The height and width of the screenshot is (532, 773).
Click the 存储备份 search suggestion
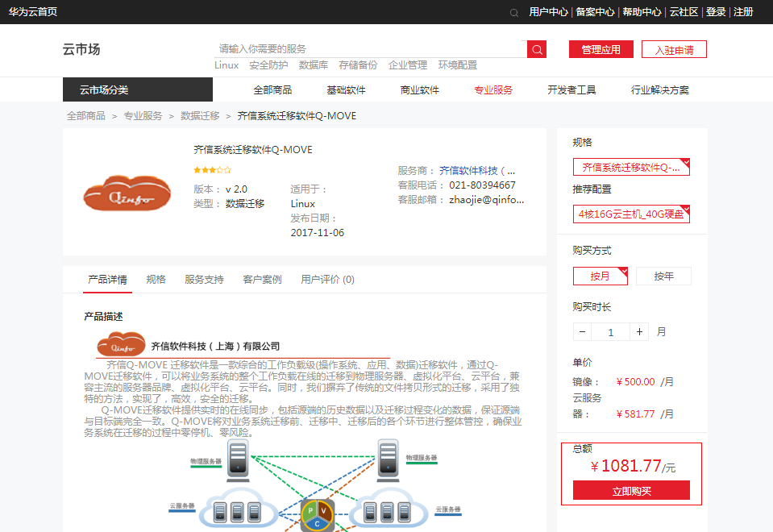[x=359, y=65]
